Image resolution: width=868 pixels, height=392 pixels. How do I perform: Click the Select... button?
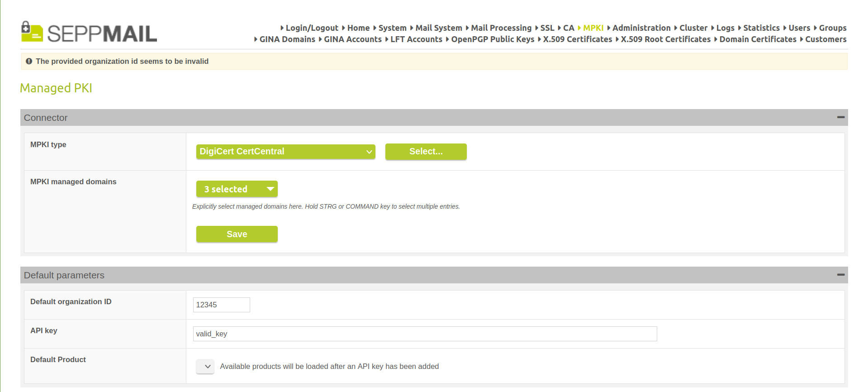[426, 152]
